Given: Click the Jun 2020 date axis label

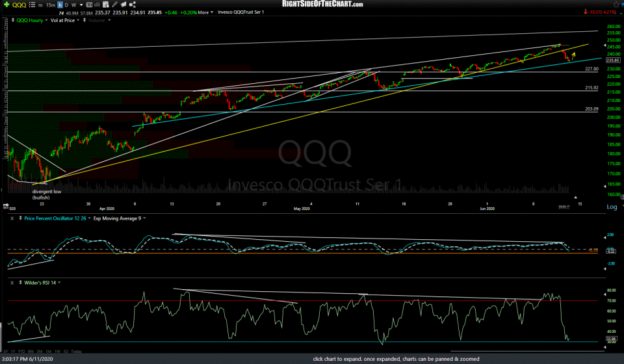Looking at the screenshot, I should [x=487, y=209].
